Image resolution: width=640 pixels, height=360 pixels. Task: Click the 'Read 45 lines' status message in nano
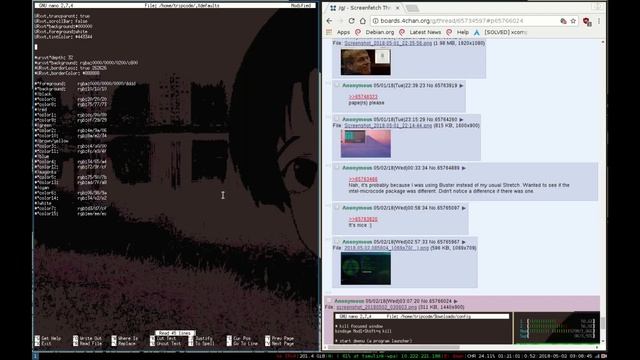point(175,333)
